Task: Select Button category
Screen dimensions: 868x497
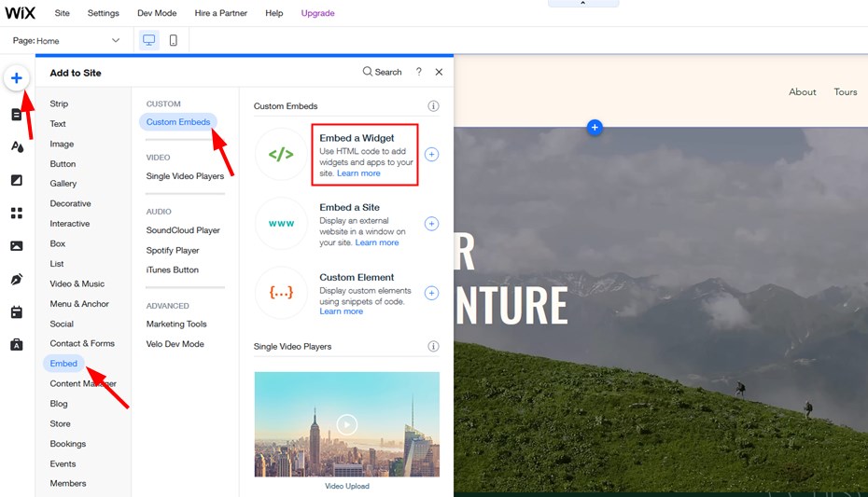Action: (63, 163)
